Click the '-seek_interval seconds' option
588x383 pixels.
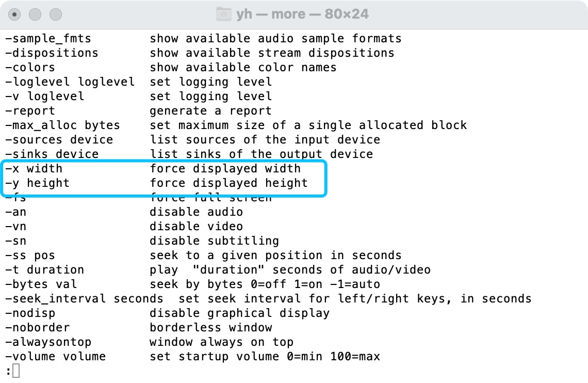84,299
